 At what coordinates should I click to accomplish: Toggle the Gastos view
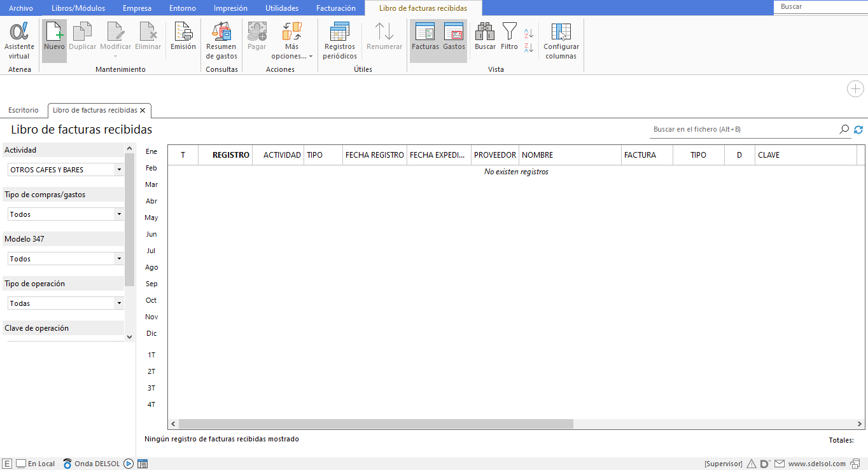[454, 41]
